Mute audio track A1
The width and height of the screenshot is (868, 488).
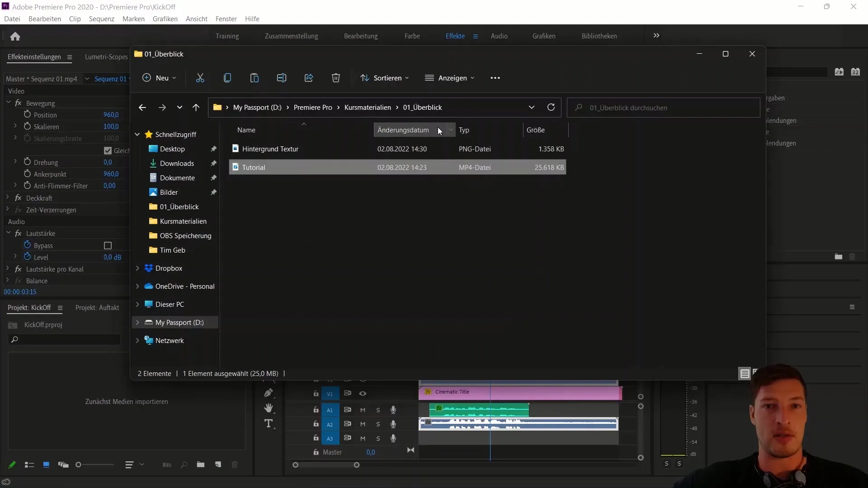363,410
